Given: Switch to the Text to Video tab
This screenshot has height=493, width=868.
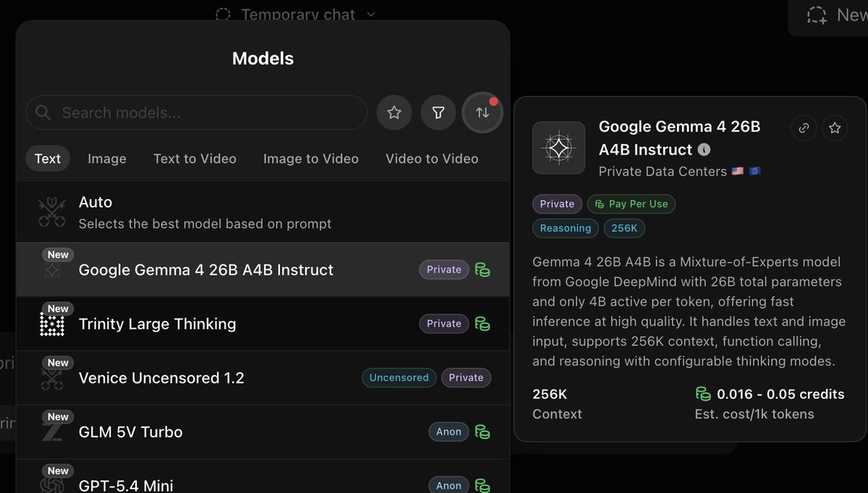Looking at the screenshot, I should coord(195,158).
